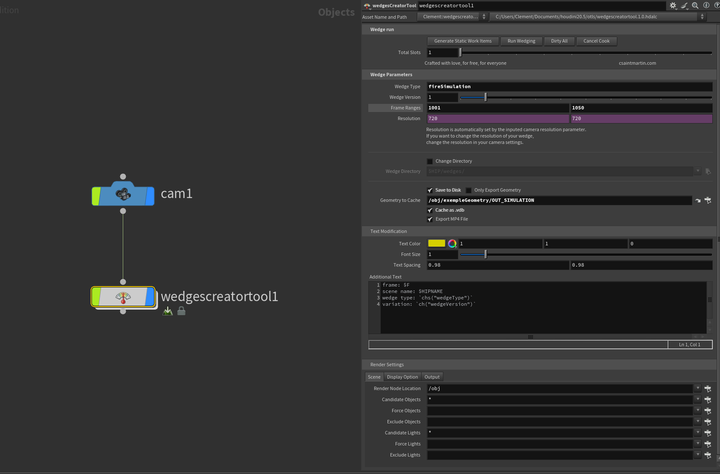This screenshot has height=474, width=720.
Task: Open Candidate Objects dropdown arrow
Action: [698, 399]
